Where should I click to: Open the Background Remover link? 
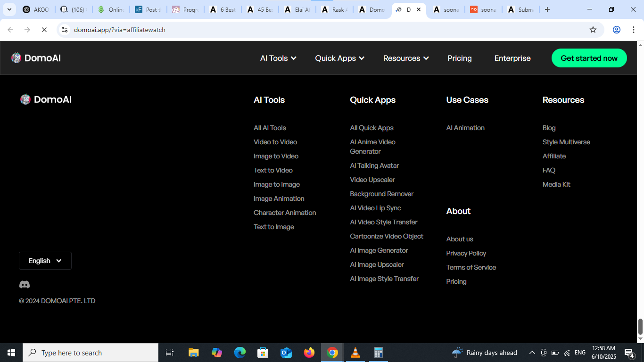(382, 194)
